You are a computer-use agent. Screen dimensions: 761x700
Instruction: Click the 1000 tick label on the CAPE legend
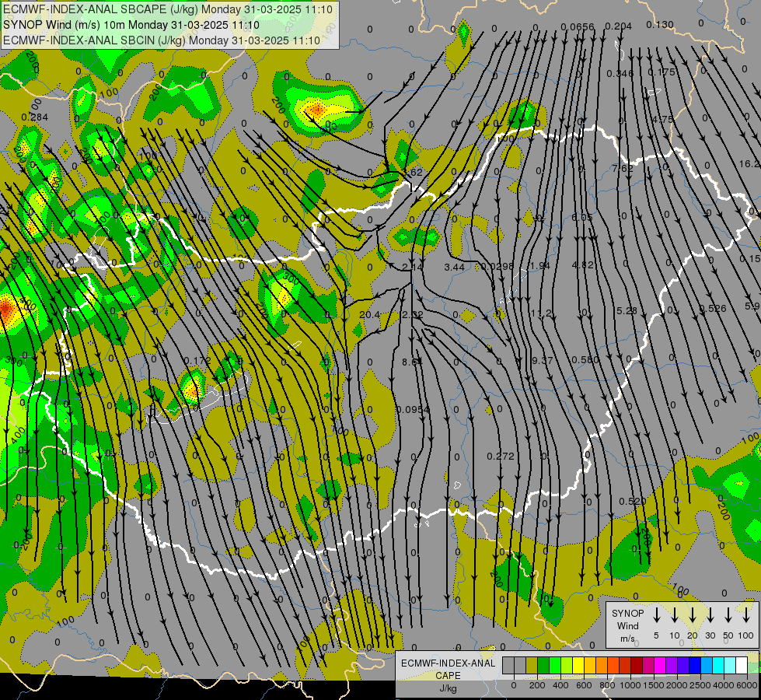click(630, 685)
